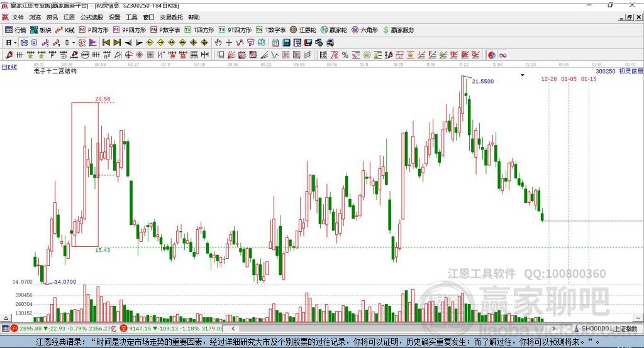Open the 公式选股 menu
This screenshot has height=348, width=644.
(x=92, y=17)
